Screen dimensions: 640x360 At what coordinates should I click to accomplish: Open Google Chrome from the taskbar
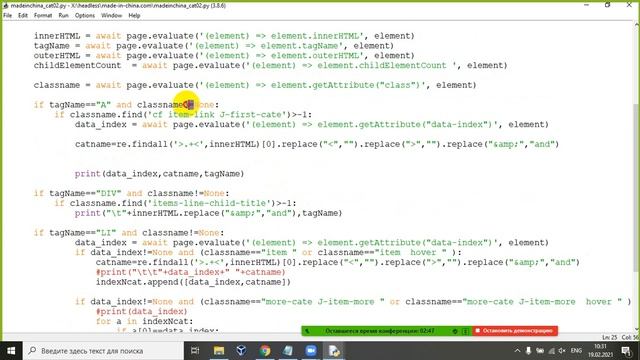tap(265, 351)
